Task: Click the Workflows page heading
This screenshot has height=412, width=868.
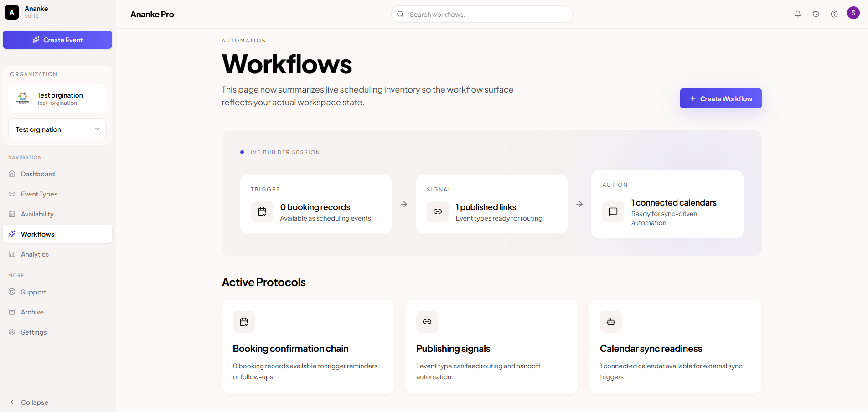Action: click(x=287, y=64)
